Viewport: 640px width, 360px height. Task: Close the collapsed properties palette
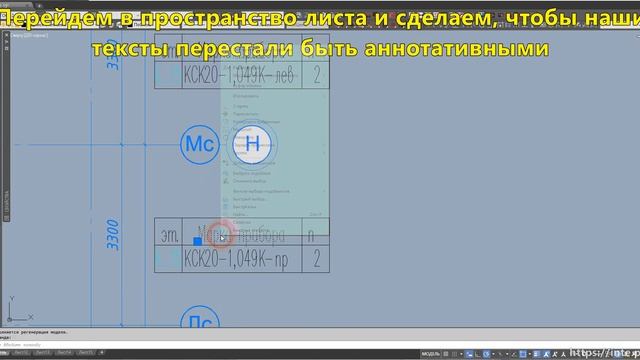[6, 36]
